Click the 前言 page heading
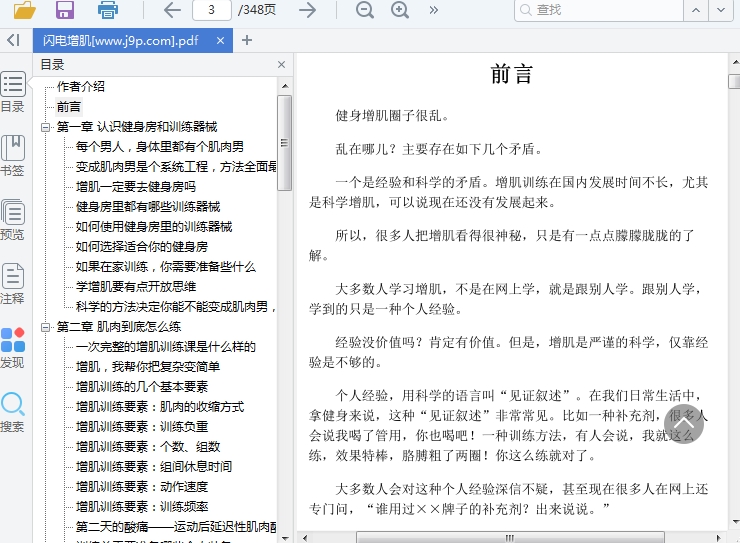This screenshot has width=740, height=543. pyautogui.click(x=512, y=75)
